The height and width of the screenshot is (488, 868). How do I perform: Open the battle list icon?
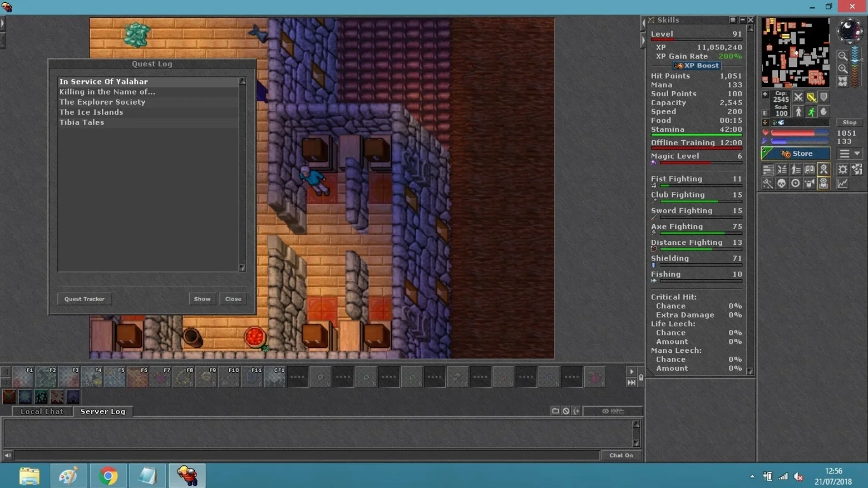(782, 170)
